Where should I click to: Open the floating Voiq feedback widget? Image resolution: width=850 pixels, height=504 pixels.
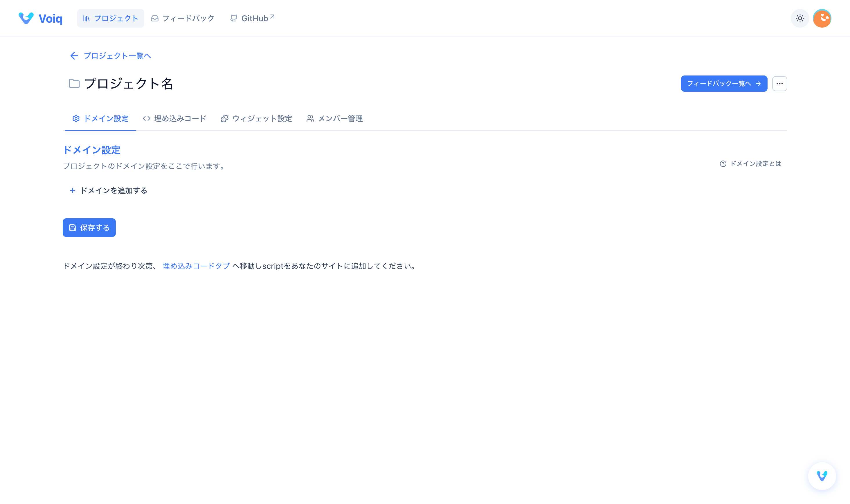tap(822, 476)
